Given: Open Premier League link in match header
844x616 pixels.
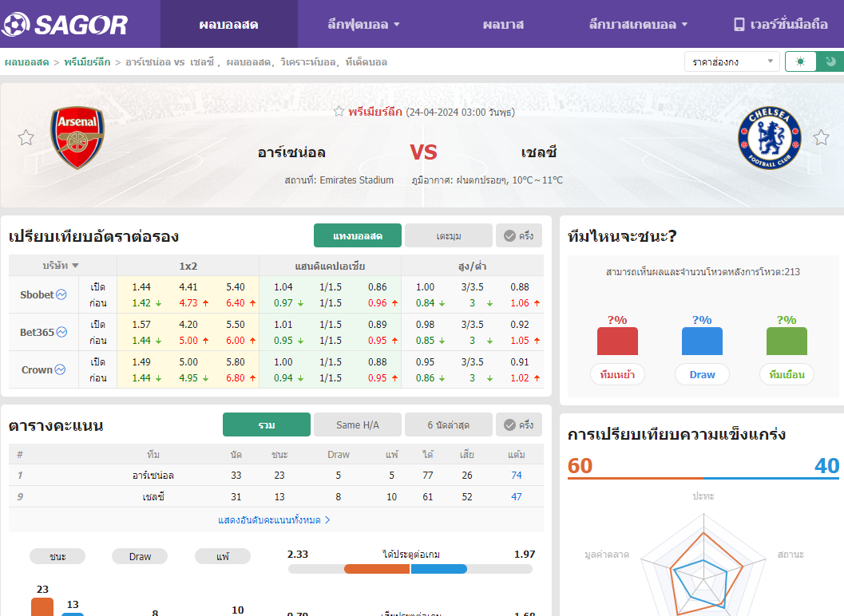Looking at the screenshot, I should click(375, 112).
